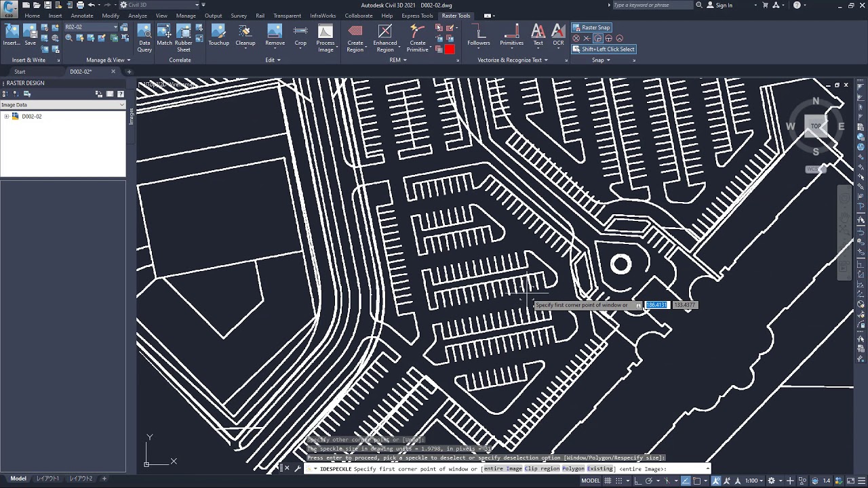Open the Process Image tool
The image size is (868, 488).
325,38
